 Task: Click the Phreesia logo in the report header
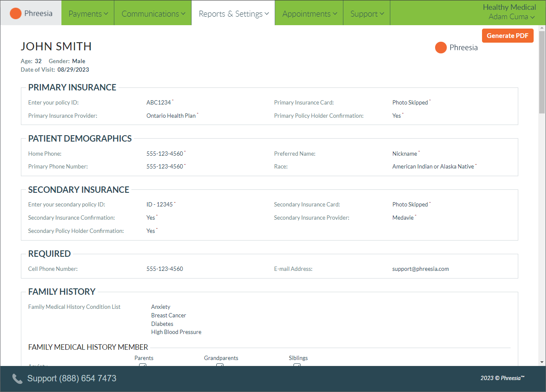456,48
